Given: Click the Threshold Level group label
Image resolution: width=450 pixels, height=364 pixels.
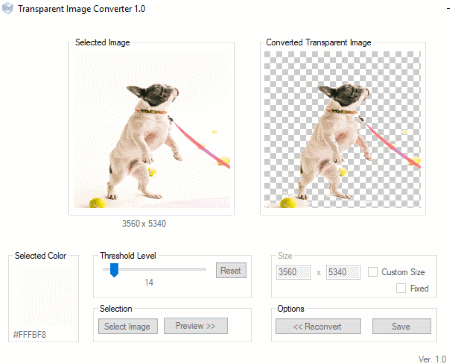Looking at the screenshot, I should pos(128,256).
